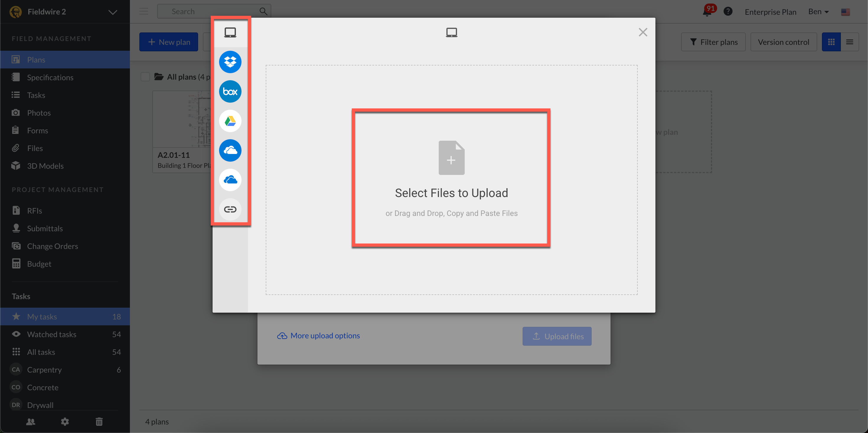Screen dimensions: 868x433
Task: Choose personal OneDrive source icon
Action: click(230, 180)
